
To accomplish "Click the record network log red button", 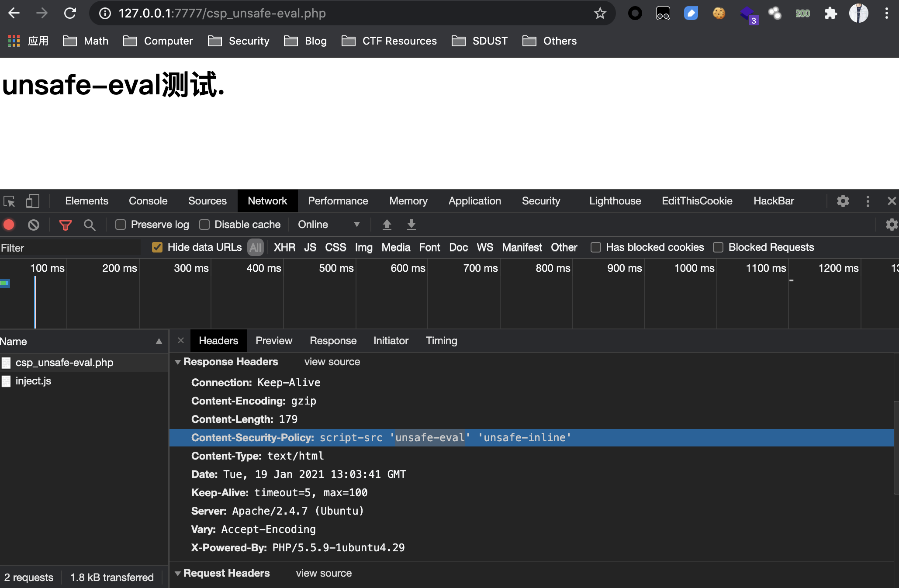I will tap(9, 225).
